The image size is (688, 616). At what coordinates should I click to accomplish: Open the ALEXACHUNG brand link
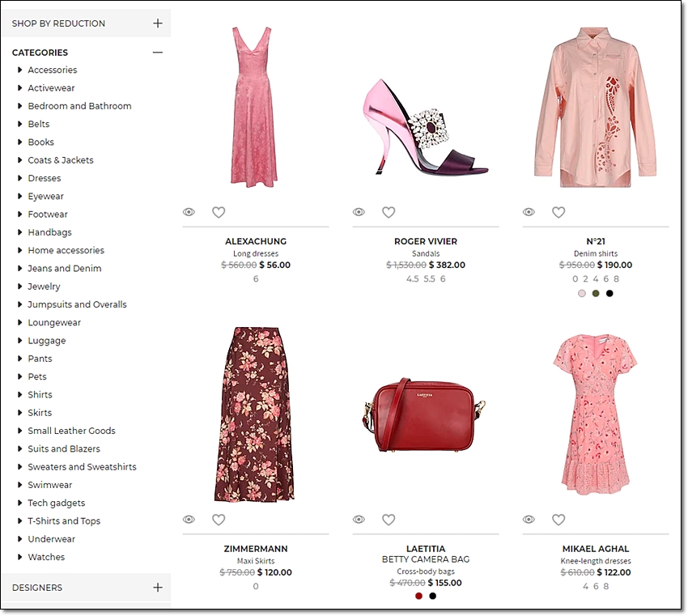(x=256, y=241)
